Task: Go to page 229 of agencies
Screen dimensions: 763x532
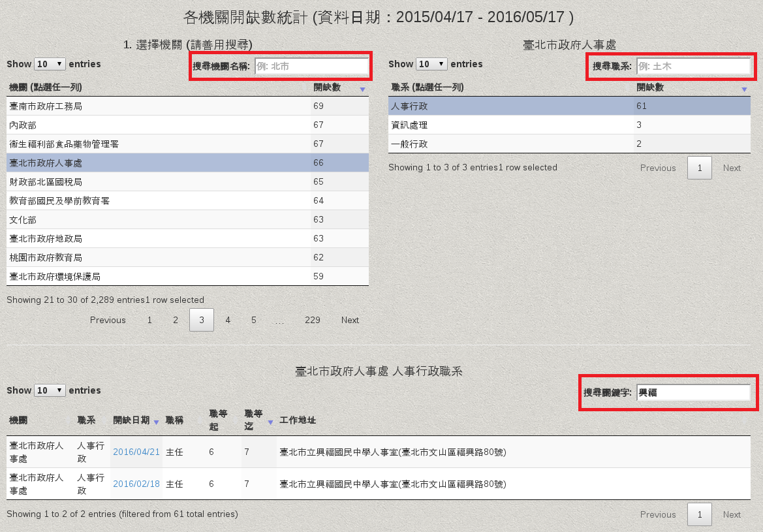Action: [x=312, y=320]
